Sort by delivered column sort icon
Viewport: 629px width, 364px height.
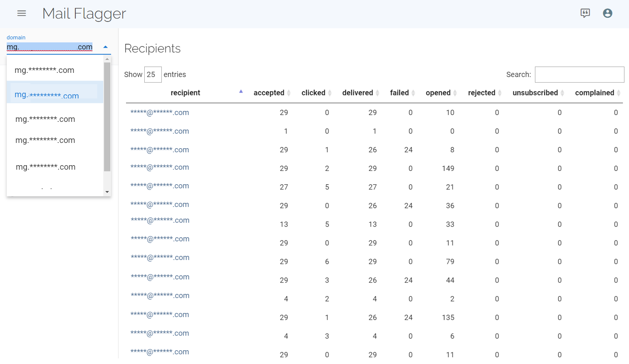click(377, 93)
